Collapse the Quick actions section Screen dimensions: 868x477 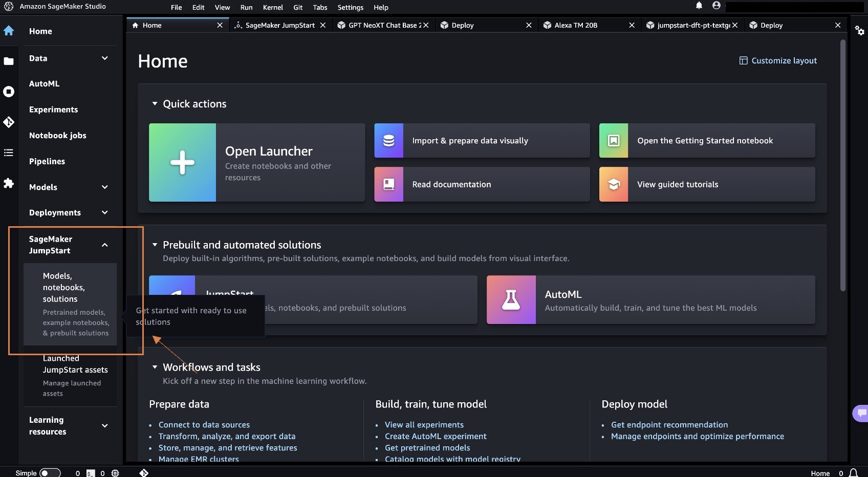(155, 104)
